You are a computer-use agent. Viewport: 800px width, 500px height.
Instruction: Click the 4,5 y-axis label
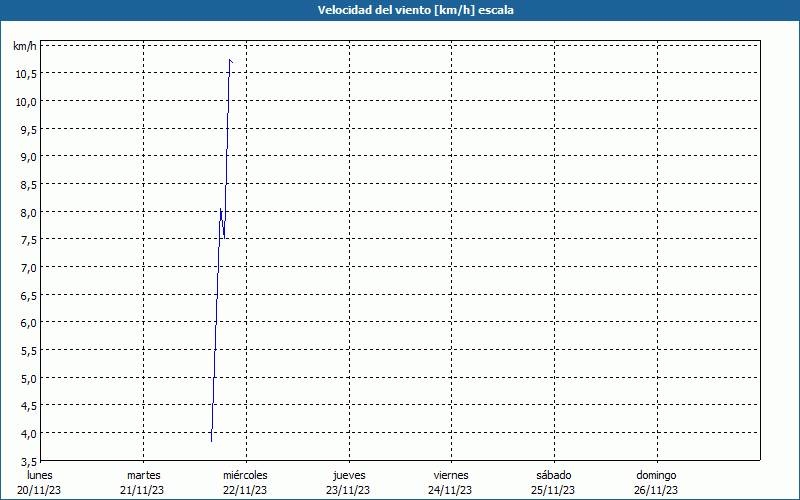pos(28,406)
